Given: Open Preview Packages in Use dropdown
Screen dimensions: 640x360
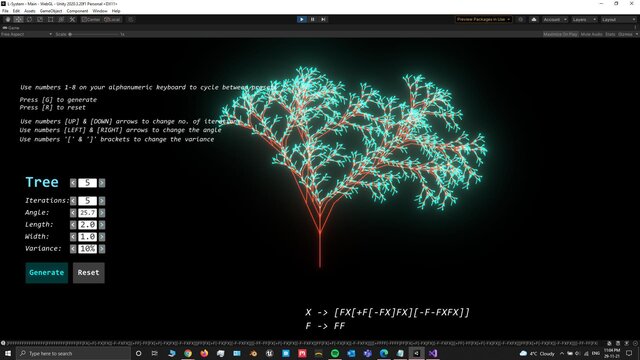Looking at the screenshot, I should pyautogui.click(x=483, y=19).
